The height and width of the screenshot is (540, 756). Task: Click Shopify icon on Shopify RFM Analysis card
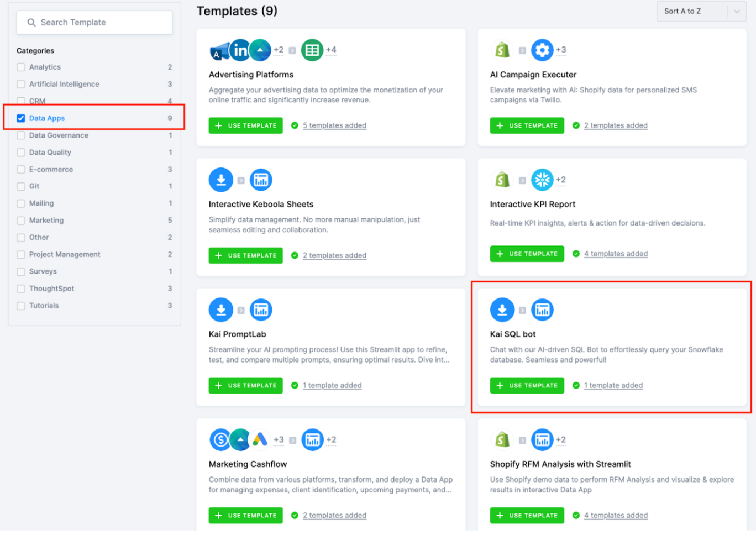pyautogui.click(x=502, y=440)
